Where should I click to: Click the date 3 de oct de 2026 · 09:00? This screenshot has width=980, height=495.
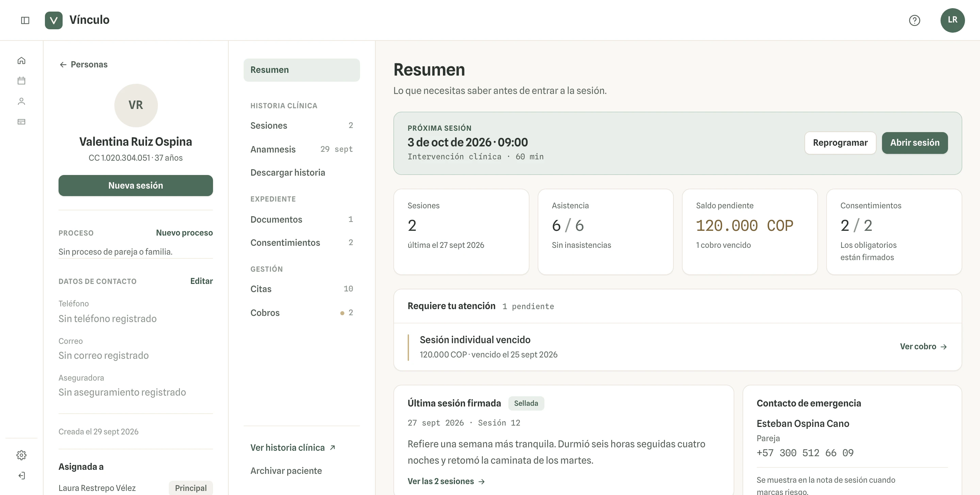click(x=468, y=142)
